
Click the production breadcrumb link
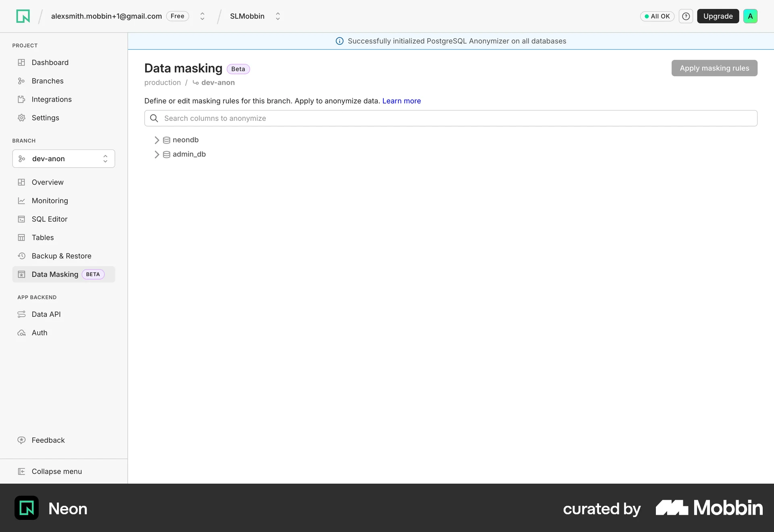[162, 83]
